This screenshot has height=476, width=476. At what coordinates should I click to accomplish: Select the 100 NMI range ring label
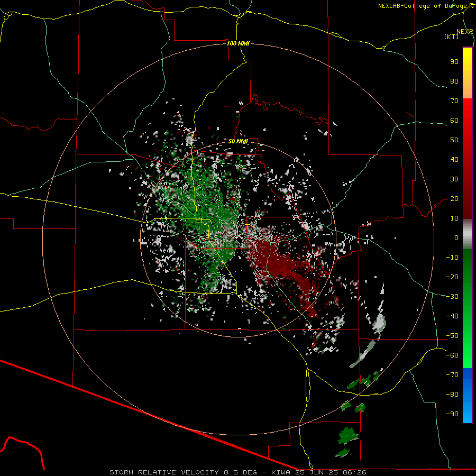[238, 43]
